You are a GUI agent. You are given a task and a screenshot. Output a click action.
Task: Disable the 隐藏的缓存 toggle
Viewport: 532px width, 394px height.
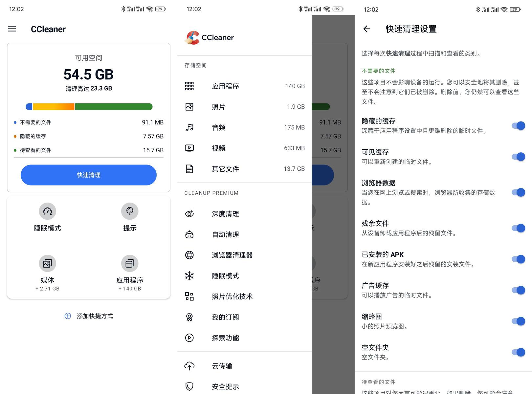pyautogui.click(x=518, y=126)
